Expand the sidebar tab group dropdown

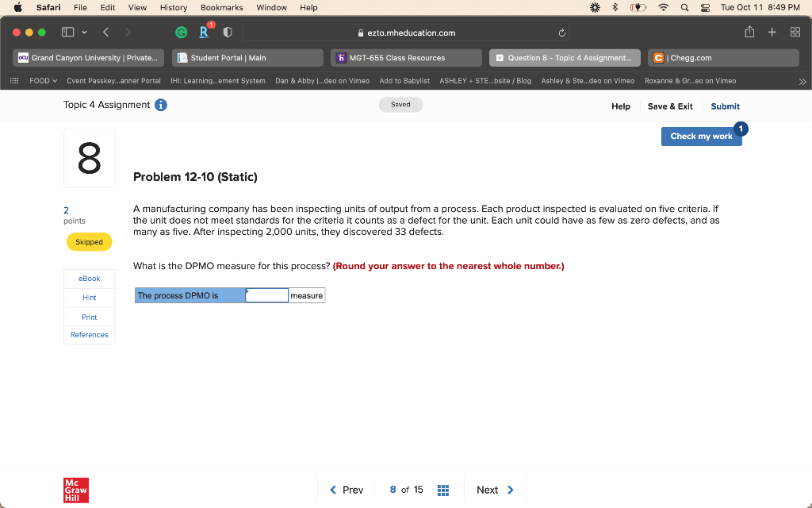point(84,32)
